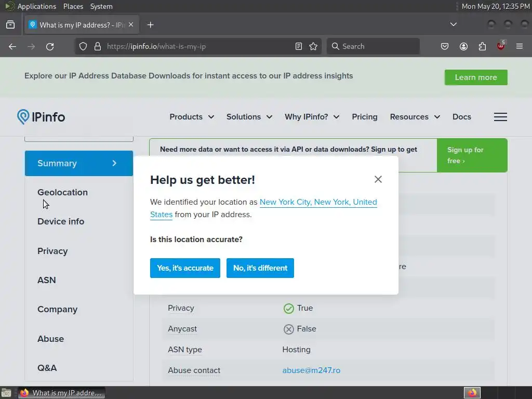Screen dimensions: 532x399
Task: Open the Docs link
Action: (461, 117)
